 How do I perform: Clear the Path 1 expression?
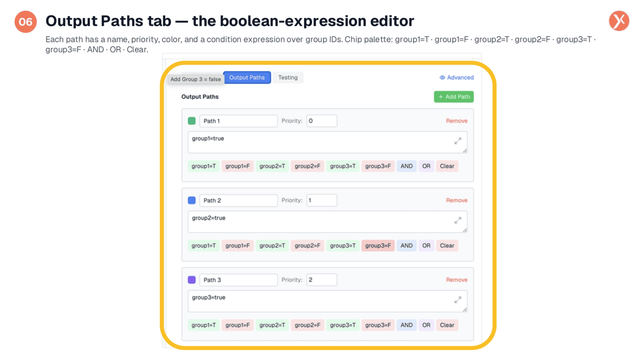[x=447, y=166]
